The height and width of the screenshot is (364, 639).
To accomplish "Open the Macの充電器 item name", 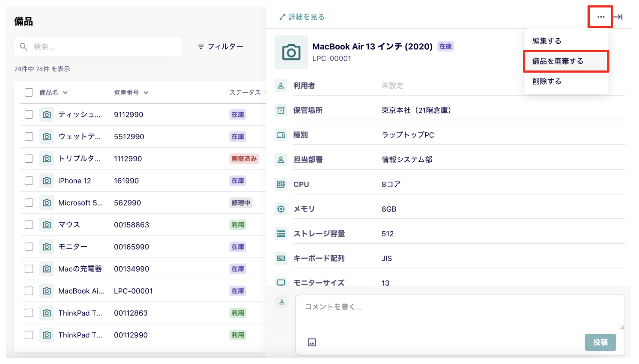I will point(80,269).
